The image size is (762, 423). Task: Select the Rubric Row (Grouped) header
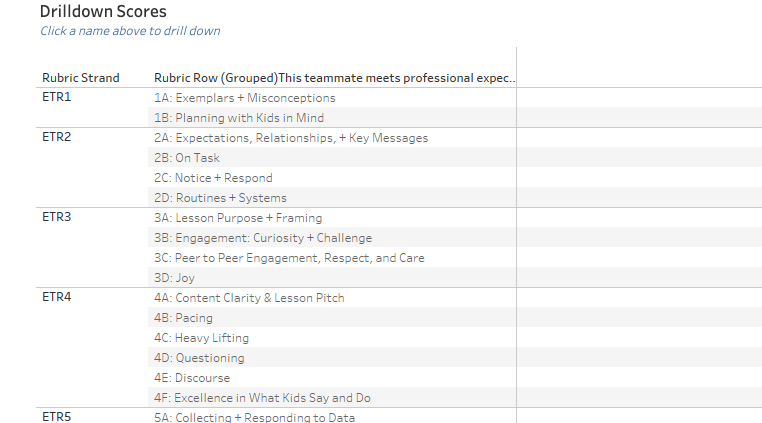(x=215, y=78)
